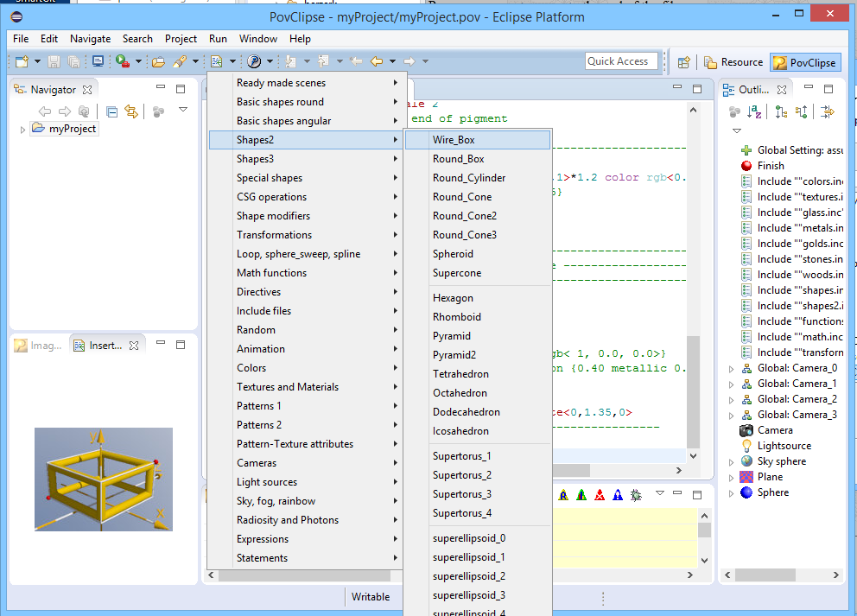
Task: Open Textures and Materials submenu
Action: pyautogui.click(x=306, y=387)
